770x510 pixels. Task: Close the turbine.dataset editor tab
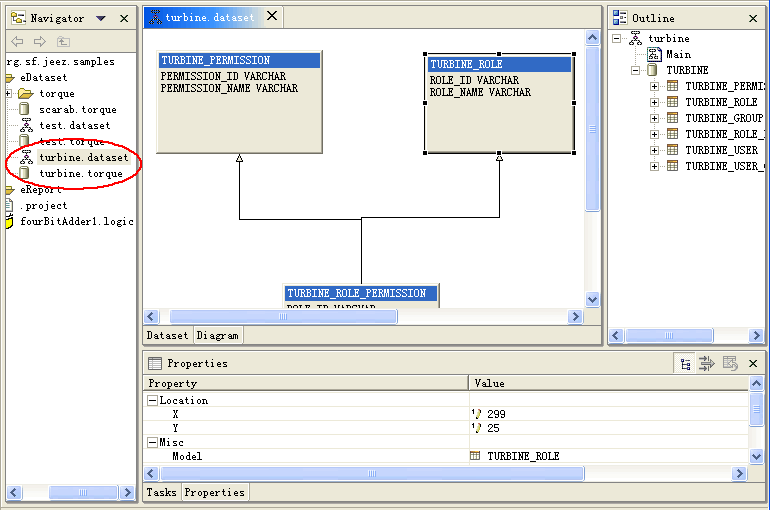point(272,16)
